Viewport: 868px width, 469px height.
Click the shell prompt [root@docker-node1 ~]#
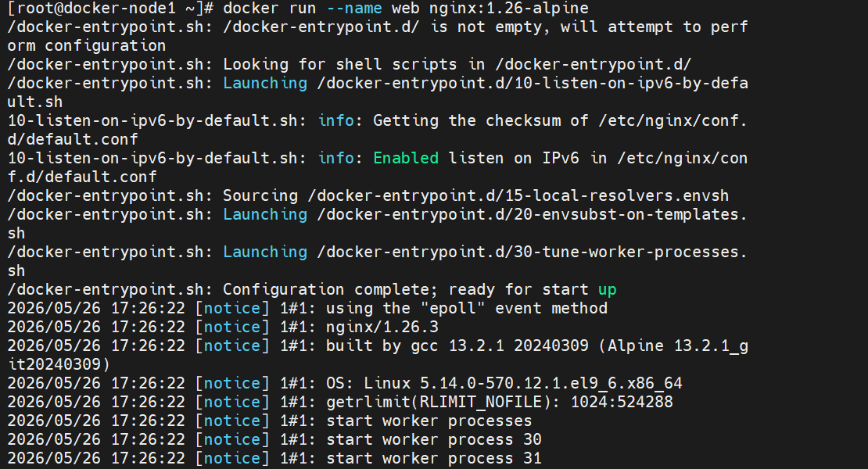point(111,9)
